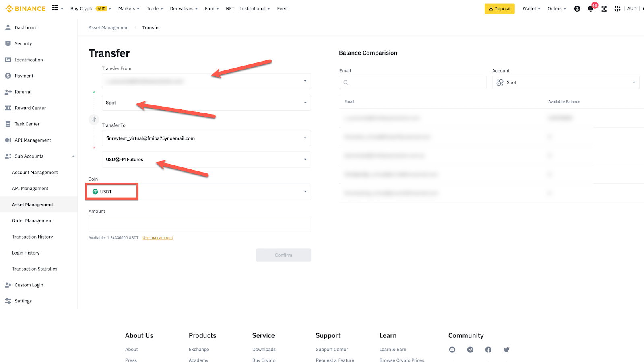Click the Spot account icon in Balance Comparison
Image resolution: width=644 pixels, height=362 pixels.
point(500,82)
